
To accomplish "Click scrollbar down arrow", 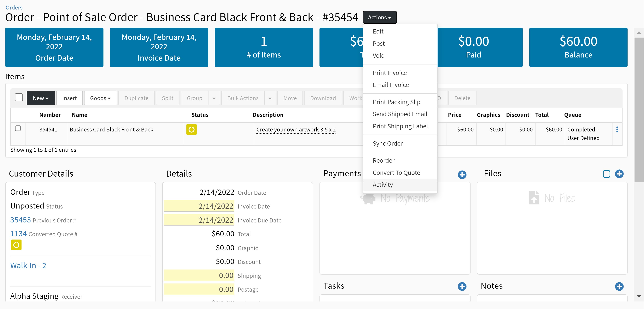I will click(639, 296).
